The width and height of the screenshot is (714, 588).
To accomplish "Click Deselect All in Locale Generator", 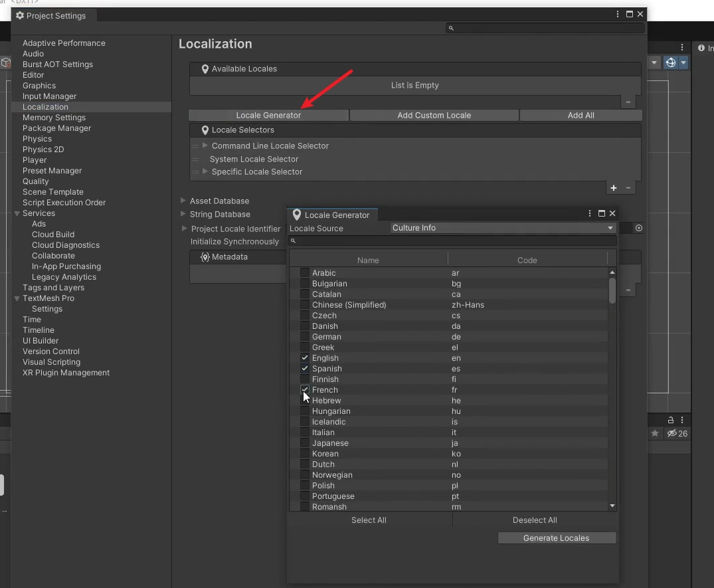I will point(535,520).
